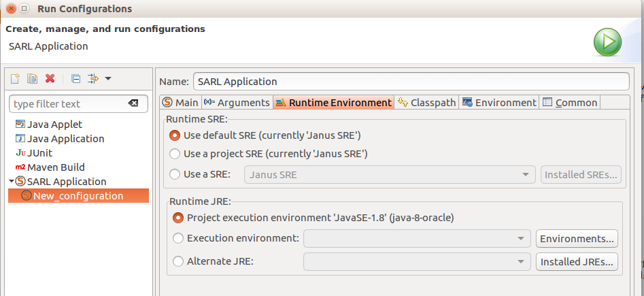The height and width of the screenshot is (296, 644).
Task: Click into the Name text field
Action: pyautogui.click(x=411, y=82)
